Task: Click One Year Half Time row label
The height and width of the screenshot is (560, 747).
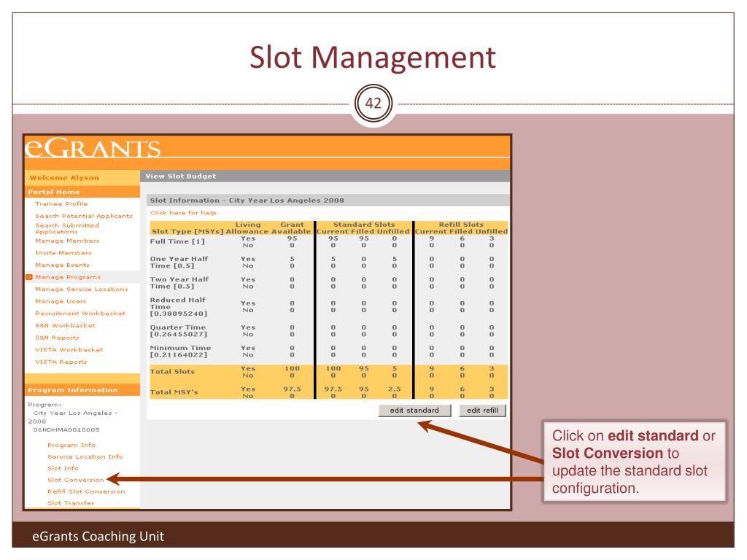Action: 179,262
